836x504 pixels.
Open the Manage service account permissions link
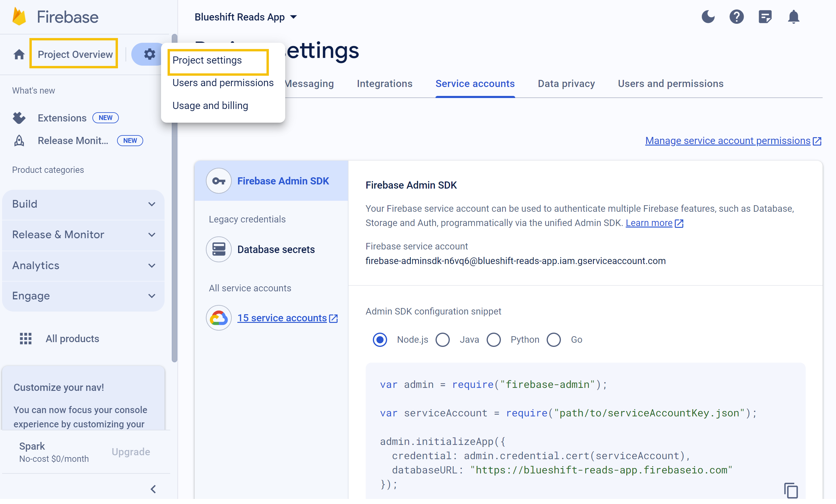pyautogui.click(x=728, y=141)
